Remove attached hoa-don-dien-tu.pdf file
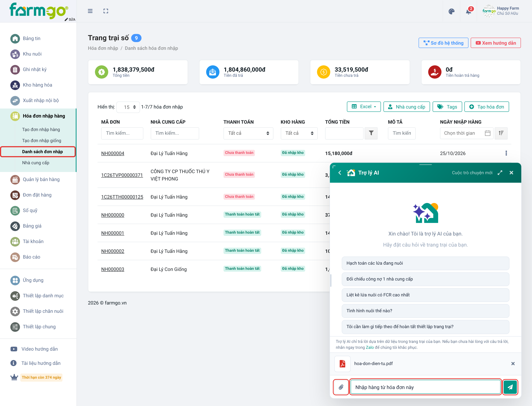Image resolution: width=532 pixels, height=406 pixels. point(513,364)
